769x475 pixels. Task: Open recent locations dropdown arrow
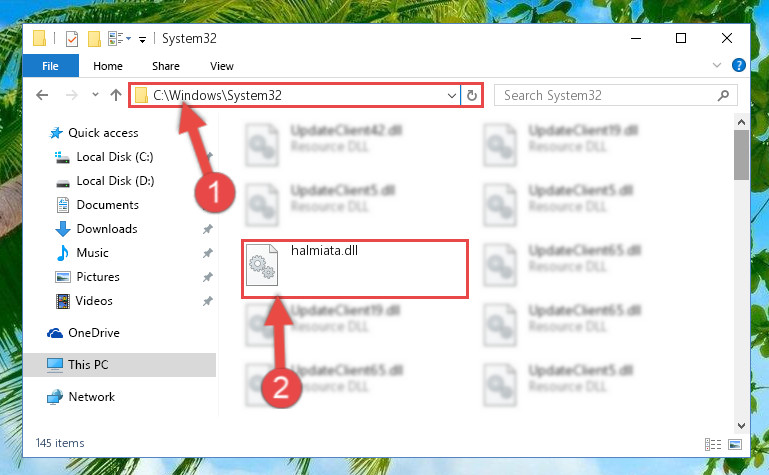[x=95, y=95]
